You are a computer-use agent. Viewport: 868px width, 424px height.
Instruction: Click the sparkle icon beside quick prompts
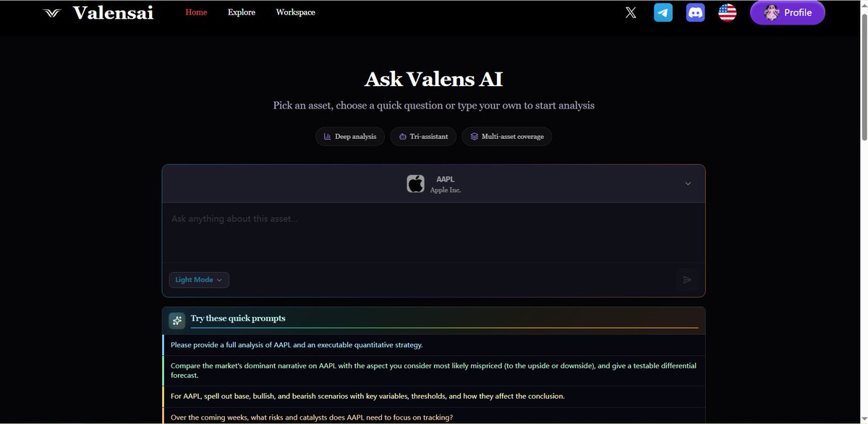(x=177, y=320)
